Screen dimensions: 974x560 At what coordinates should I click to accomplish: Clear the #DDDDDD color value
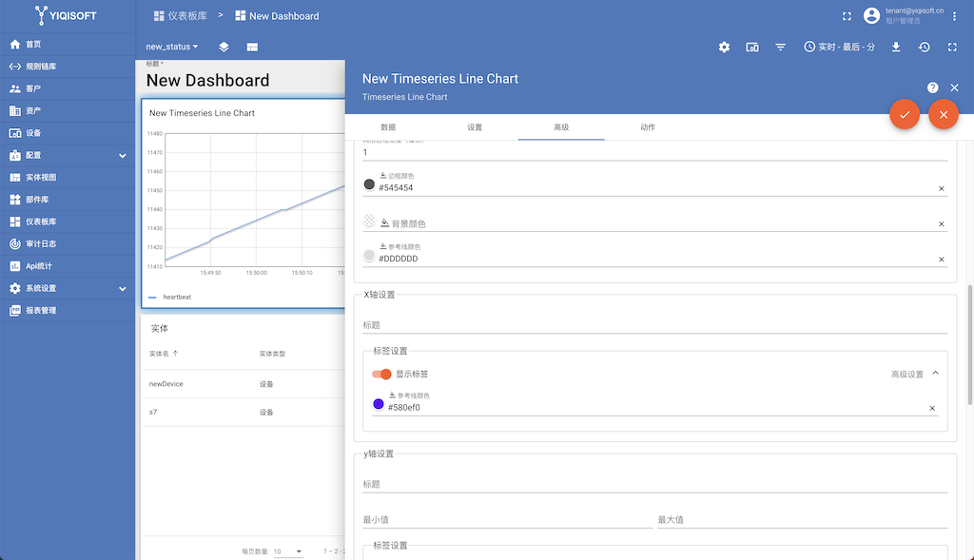941,259
